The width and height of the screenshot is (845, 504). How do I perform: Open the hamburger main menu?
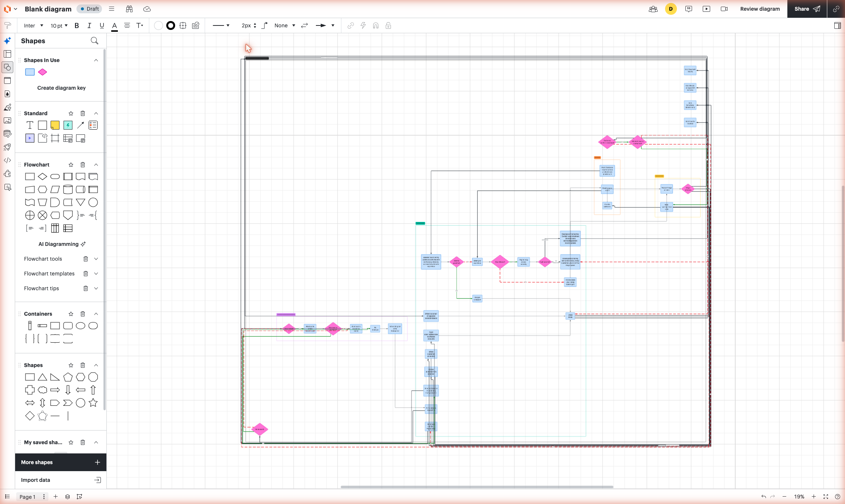pos(112,9)
